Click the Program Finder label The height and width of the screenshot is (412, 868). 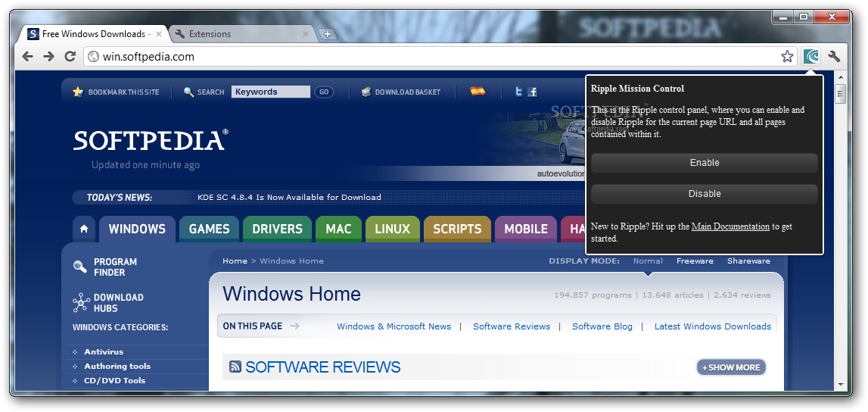pyautogui.click(x=115, y=267)
